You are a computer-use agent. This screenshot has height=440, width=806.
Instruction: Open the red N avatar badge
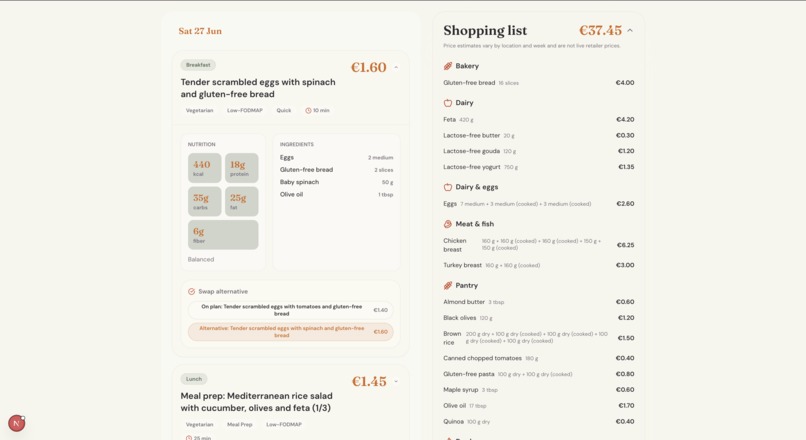pyautogui.click(x=16, y=423)
